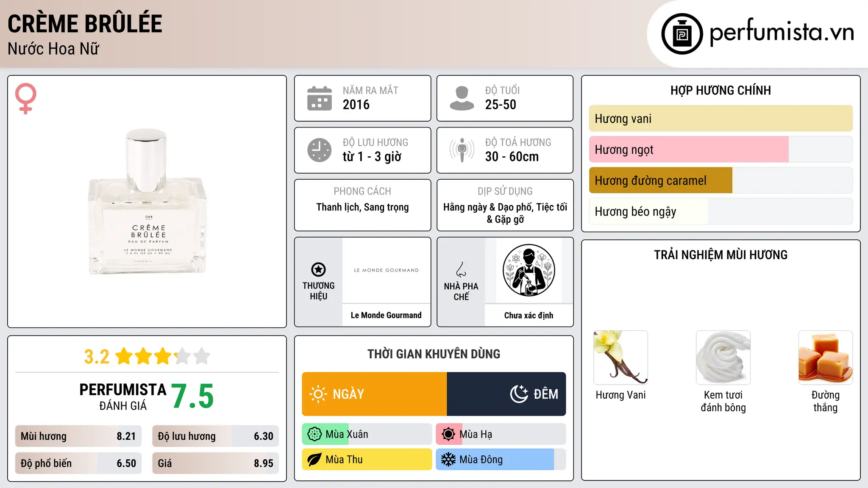
Task: Click the Hương vani accord bar
Action: tap(721, 119)
